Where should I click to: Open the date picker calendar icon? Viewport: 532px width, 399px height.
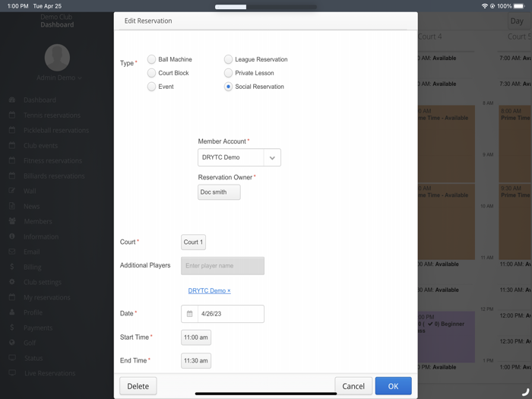tap(190, 314)
